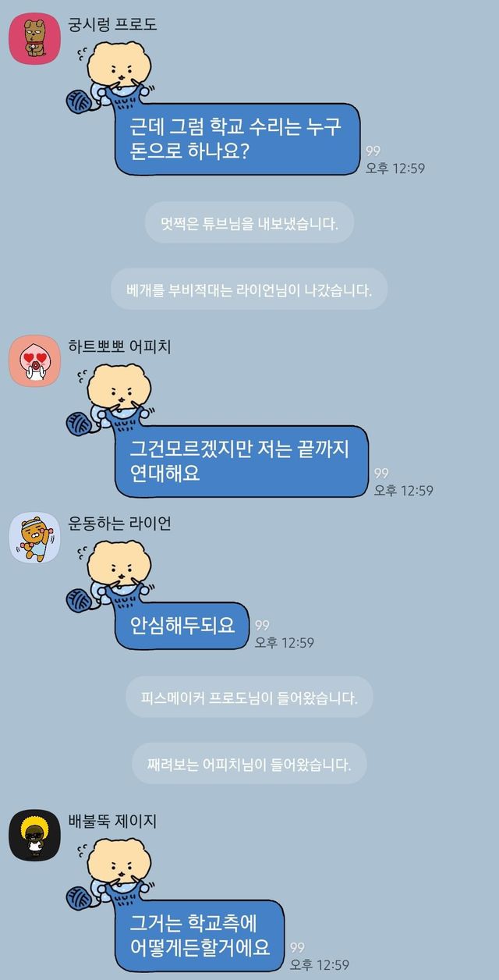
Task: Select message bubble 그거는 학교측에 어떻게든할거에요
Action: pos(200,936)
